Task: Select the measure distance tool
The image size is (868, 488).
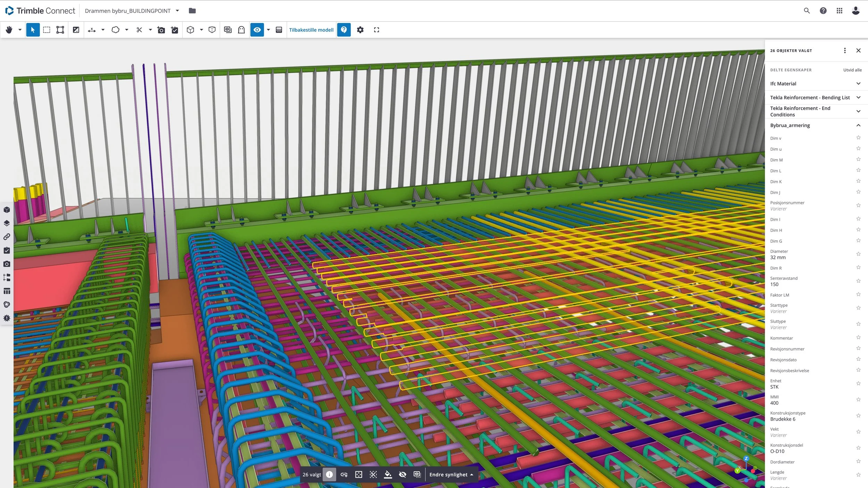Action: click(92, 30)
